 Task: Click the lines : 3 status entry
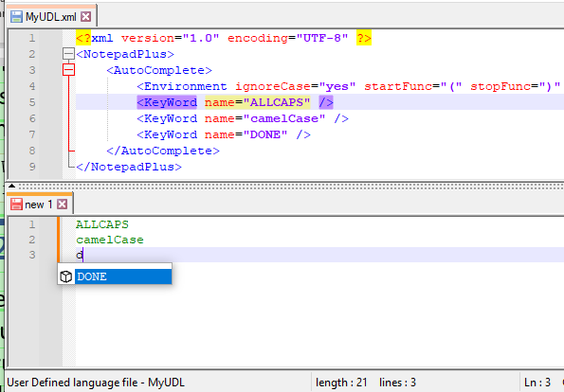tap(397, 383)
